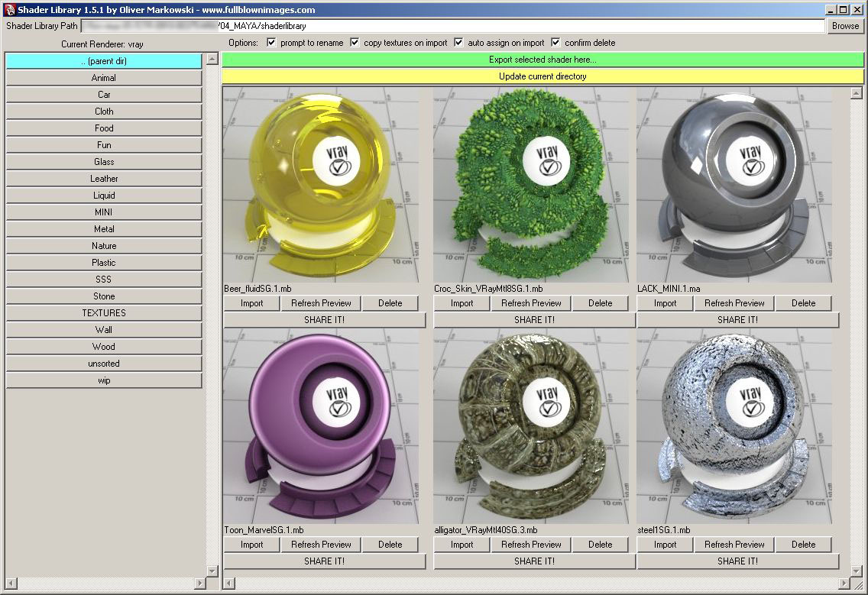Select the Fun category
Screen dimensions: 868x595
(x=103, y=145)
